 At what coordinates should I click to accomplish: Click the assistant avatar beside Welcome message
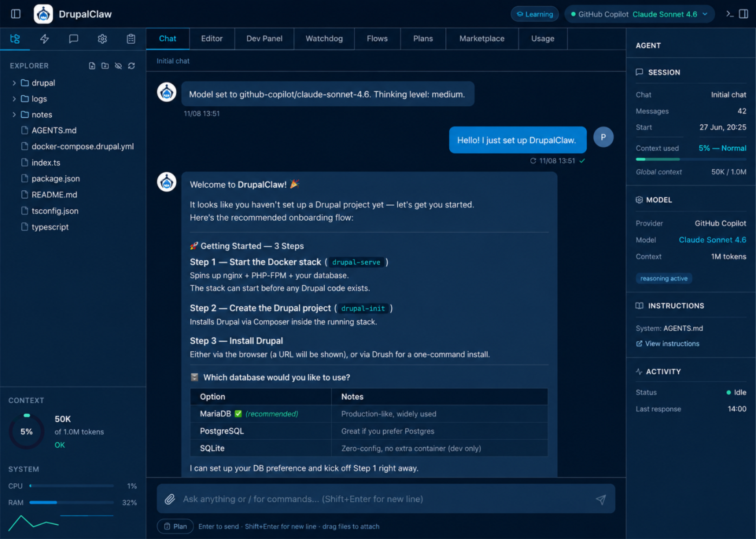(167, 182)
